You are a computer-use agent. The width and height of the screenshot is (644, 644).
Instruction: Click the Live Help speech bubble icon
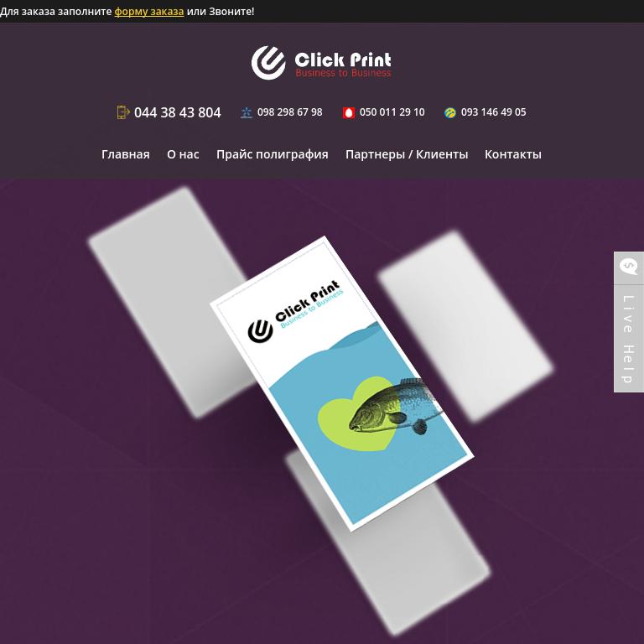pyautogui.click(x=628, y=267)
